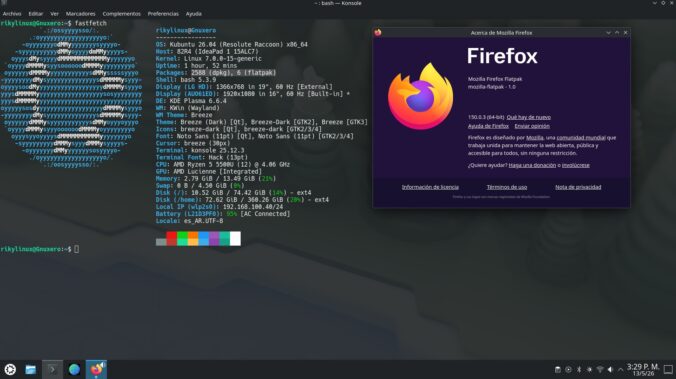Open 'Términos de uso' link
The image size is (676, 379).
tap(507, 187)
